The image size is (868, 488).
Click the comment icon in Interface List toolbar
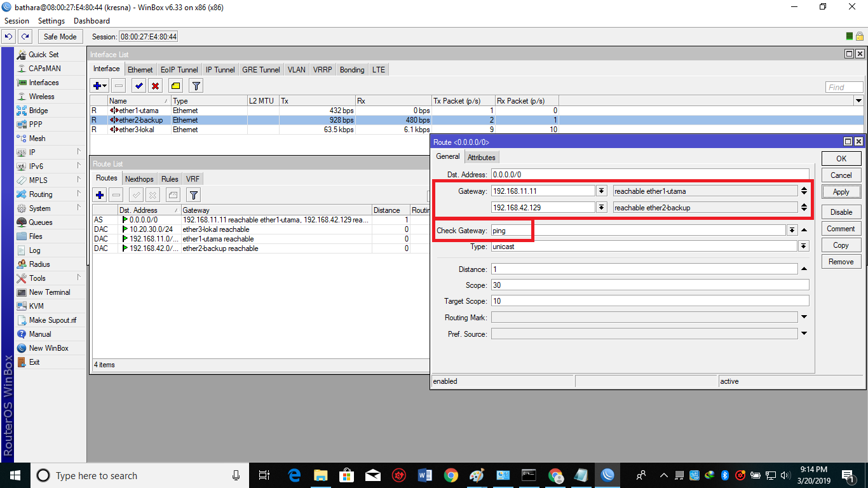(x=176, y=86)
